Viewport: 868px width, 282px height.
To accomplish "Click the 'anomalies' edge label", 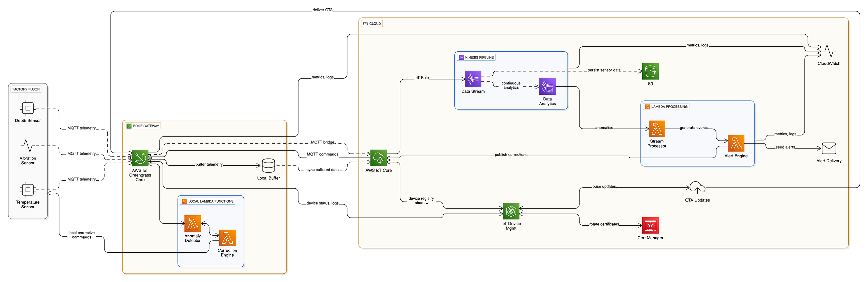I will pos(604,128).
